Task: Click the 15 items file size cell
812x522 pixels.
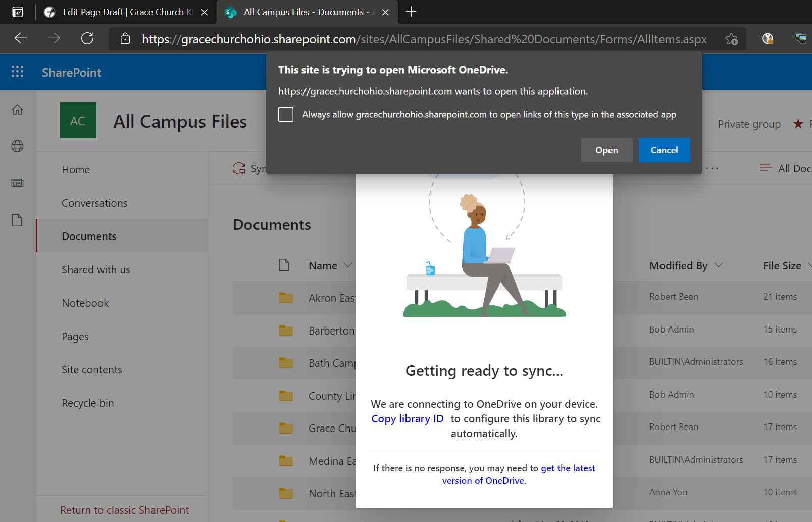Action: [780, 329]
